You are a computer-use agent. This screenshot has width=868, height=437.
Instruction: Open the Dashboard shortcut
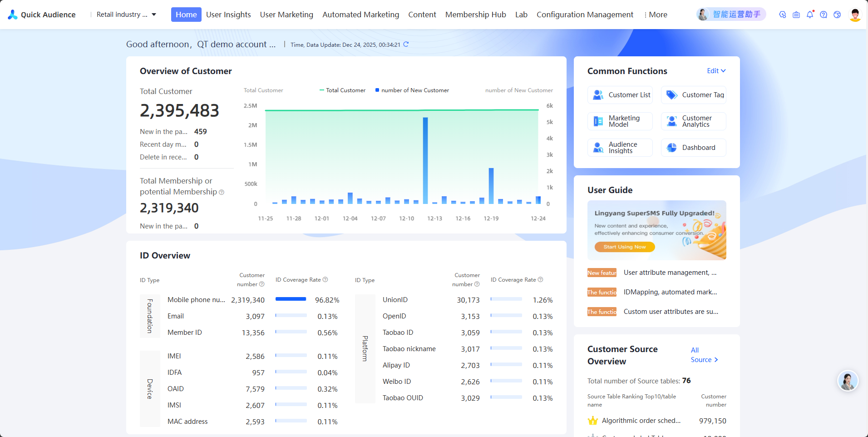694,148
